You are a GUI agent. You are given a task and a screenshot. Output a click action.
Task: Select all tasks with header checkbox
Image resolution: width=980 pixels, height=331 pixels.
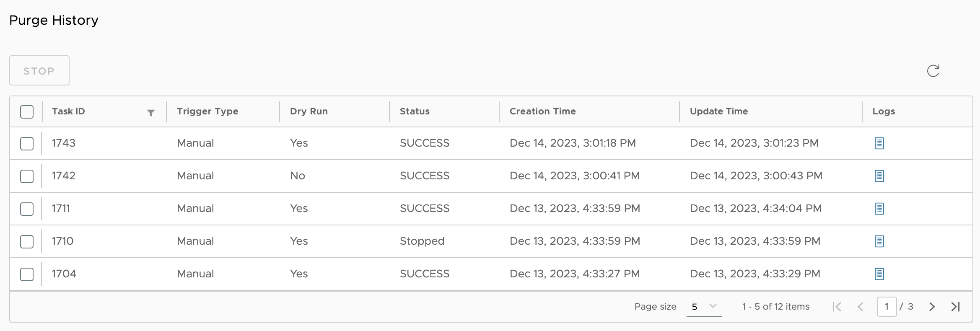27,112
